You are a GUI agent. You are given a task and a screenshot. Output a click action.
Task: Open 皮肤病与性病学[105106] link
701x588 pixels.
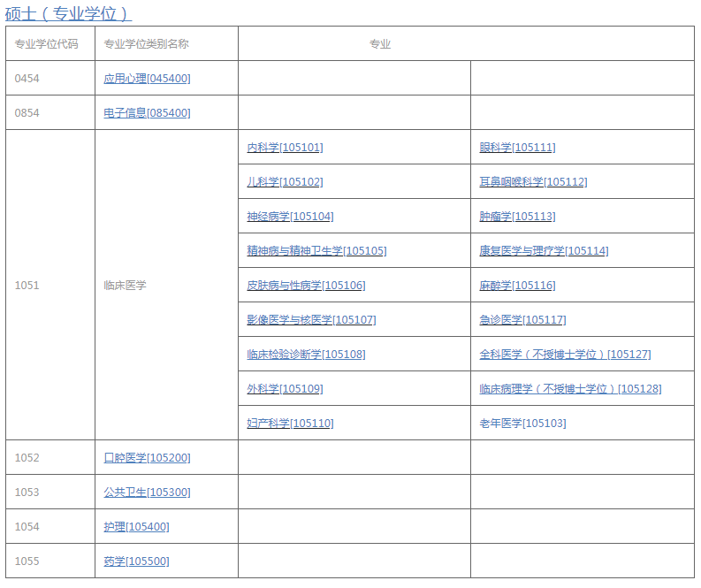coord(306,285)
